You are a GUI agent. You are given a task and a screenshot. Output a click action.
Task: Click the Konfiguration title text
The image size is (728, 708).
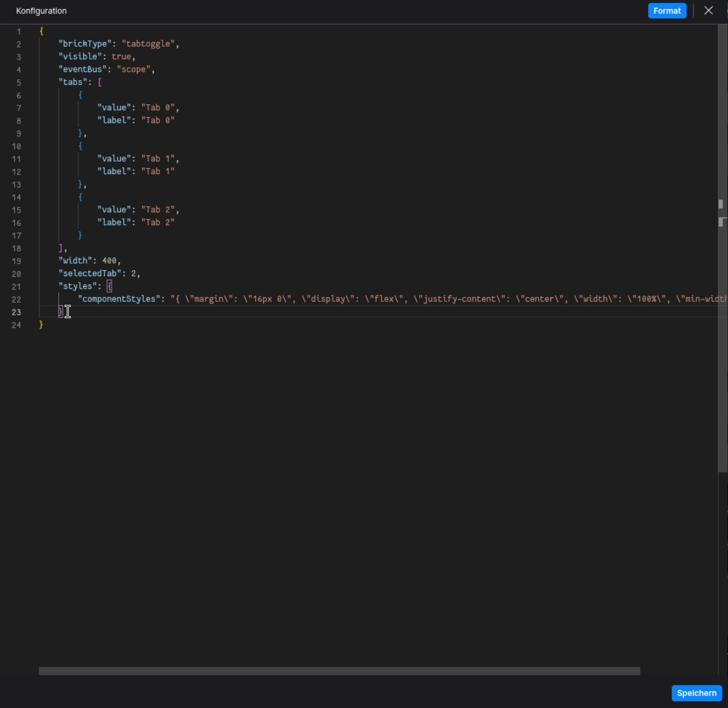point(41,11)
